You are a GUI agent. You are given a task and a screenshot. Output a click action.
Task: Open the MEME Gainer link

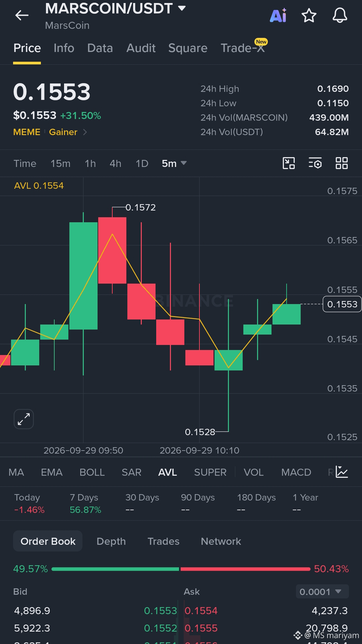(50, 132)
